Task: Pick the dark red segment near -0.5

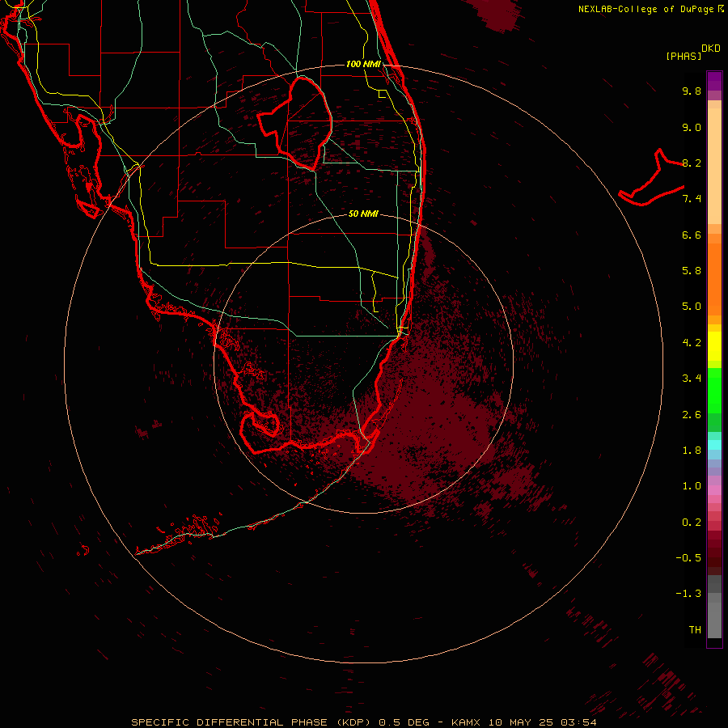Action: coord(714,557)
